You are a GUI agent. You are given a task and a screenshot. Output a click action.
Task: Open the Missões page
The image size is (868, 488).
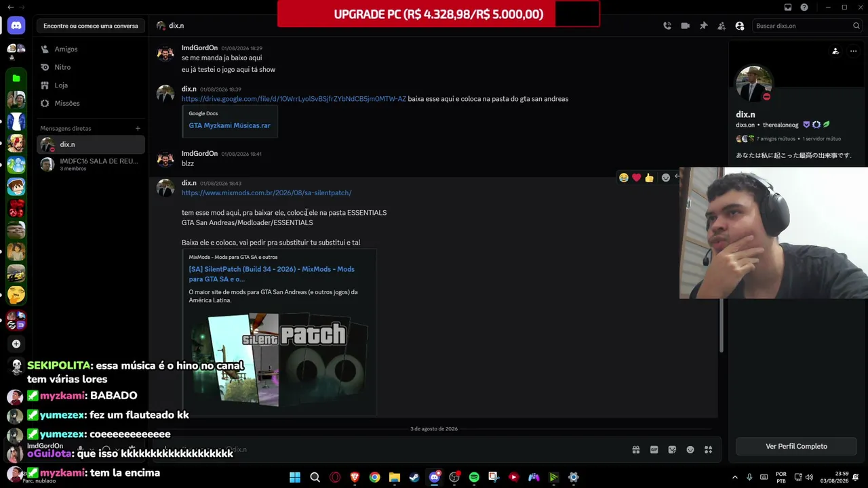click(91, 103)
